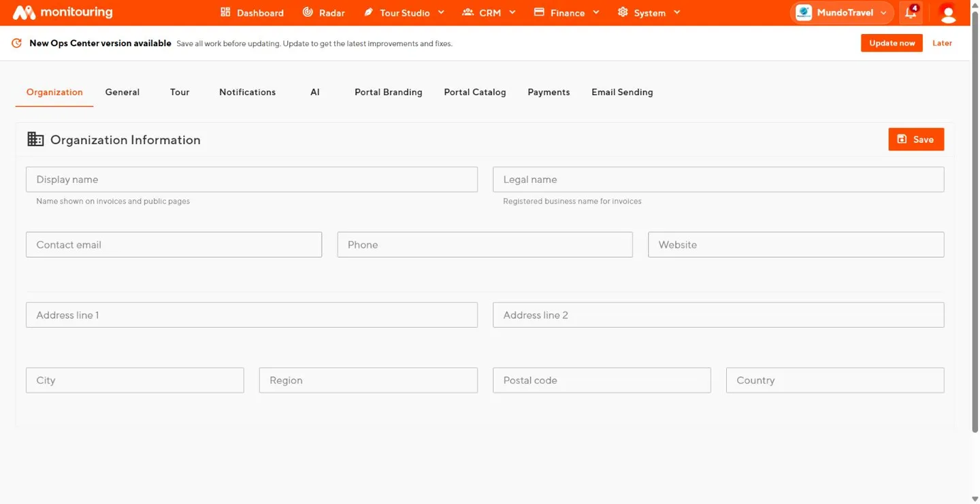Click the MundoTravel organization logo
980x504 pixels.
tap(804, 12)
